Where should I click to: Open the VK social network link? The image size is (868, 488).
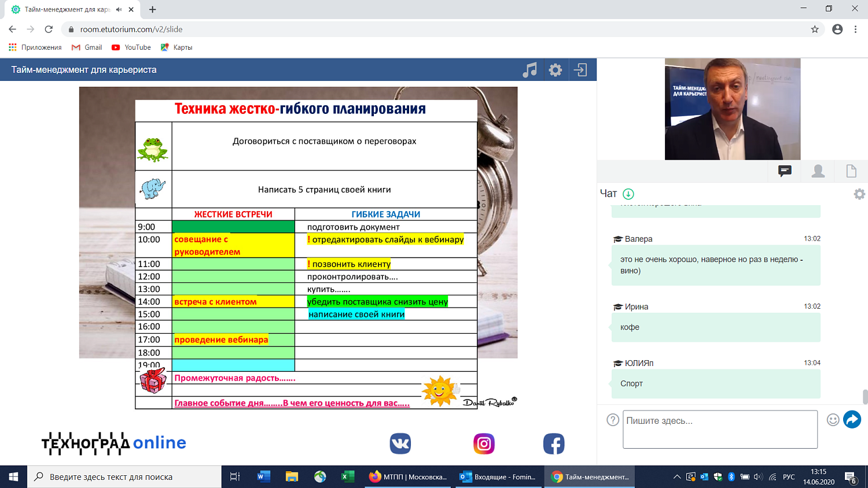point(400,443)
